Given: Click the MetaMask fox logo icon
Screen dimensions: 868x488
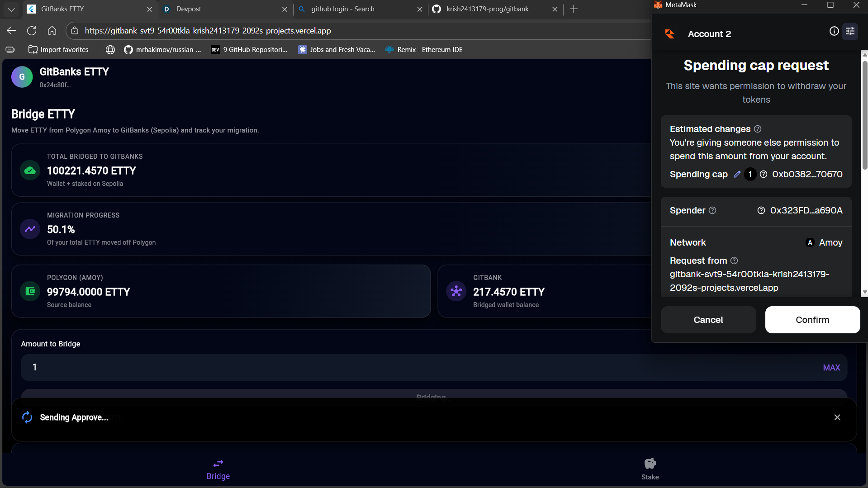Looking at the screenshot, I should coord(658,5).
